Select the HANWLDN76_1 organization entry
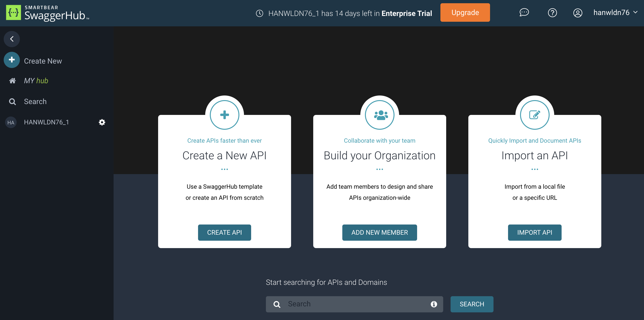The width and height of the screenshot is (644, 320). click(46, 122)
